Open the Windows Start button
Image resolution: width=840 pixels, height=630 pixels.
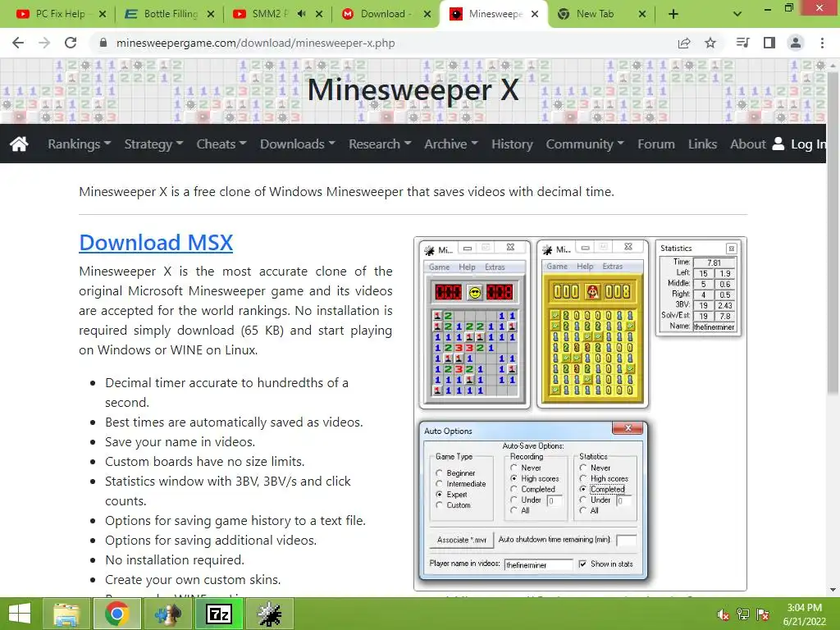click(20, 614)
